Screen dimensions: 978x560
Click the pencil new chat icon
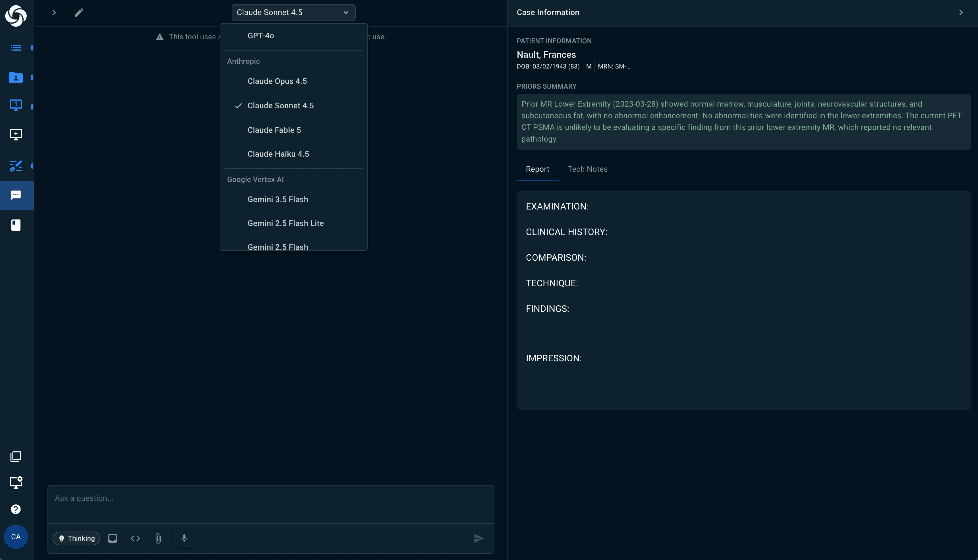coord(79,13)
